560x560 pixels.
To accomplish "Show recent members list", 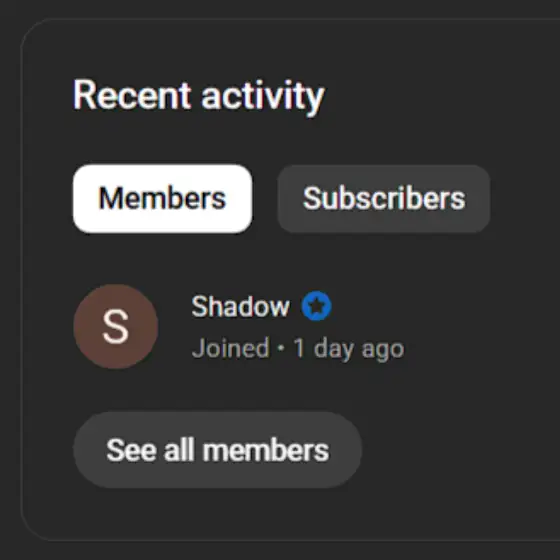I will tap(162, 199).
